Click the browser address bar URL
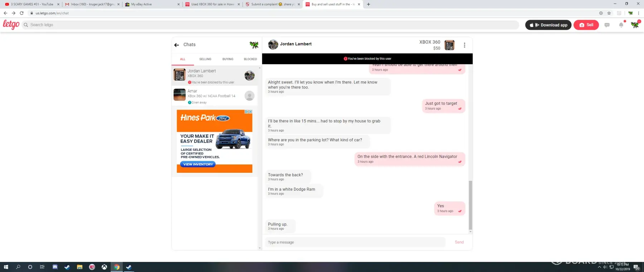644x272 pixels. (x=52, y=13)
